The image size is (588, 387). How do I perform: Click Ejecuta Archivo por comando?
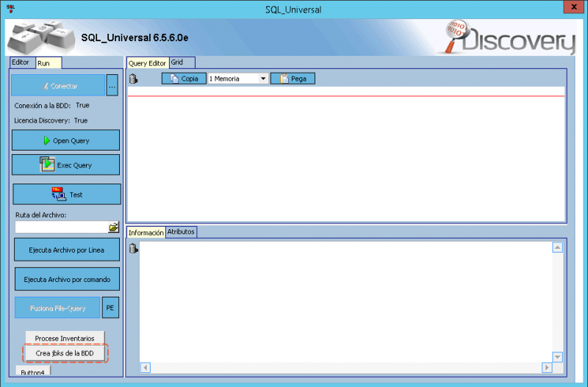[67, 279]
